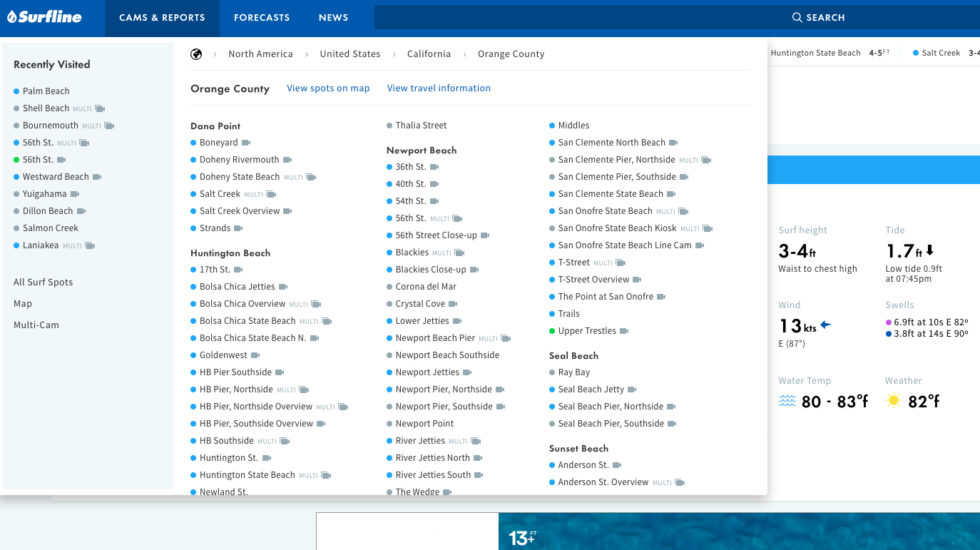Click camera icon beside Yuigahama
The width and height of the screenshot is (980, 550).
75,194
